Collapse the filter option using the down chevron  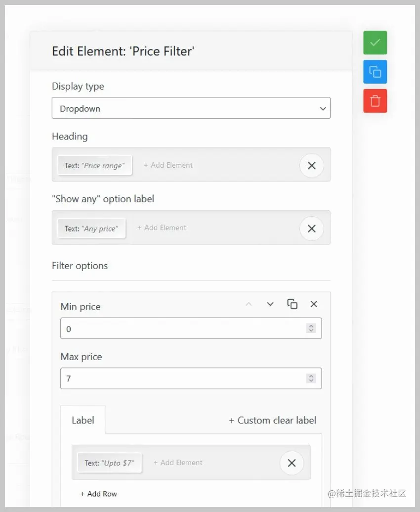coord(270,304)
